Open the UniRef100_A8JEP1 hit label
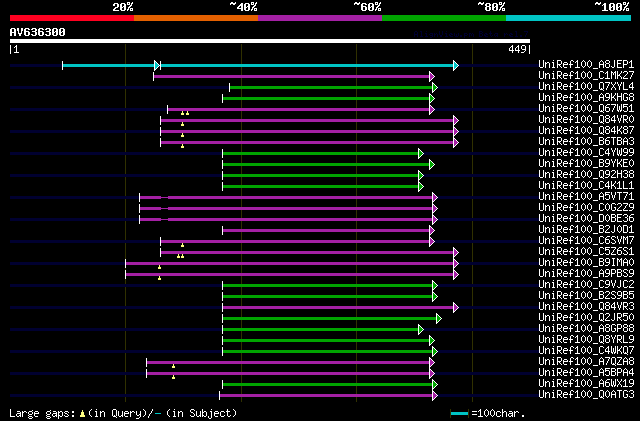Image resolution: width=640 pixels, height=421 pixels. pos(586,65)
